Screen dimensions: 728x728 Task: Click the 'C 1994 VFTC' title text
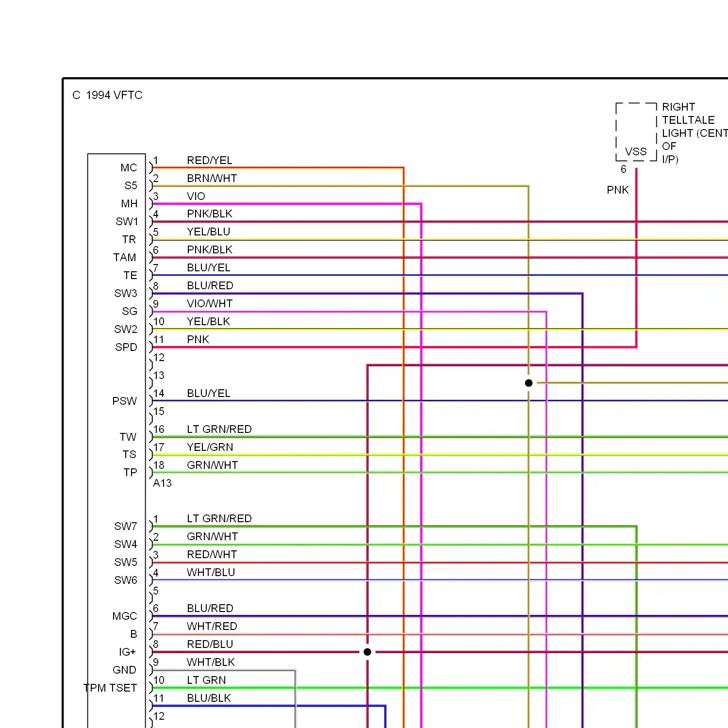click(x=107, y=95)
